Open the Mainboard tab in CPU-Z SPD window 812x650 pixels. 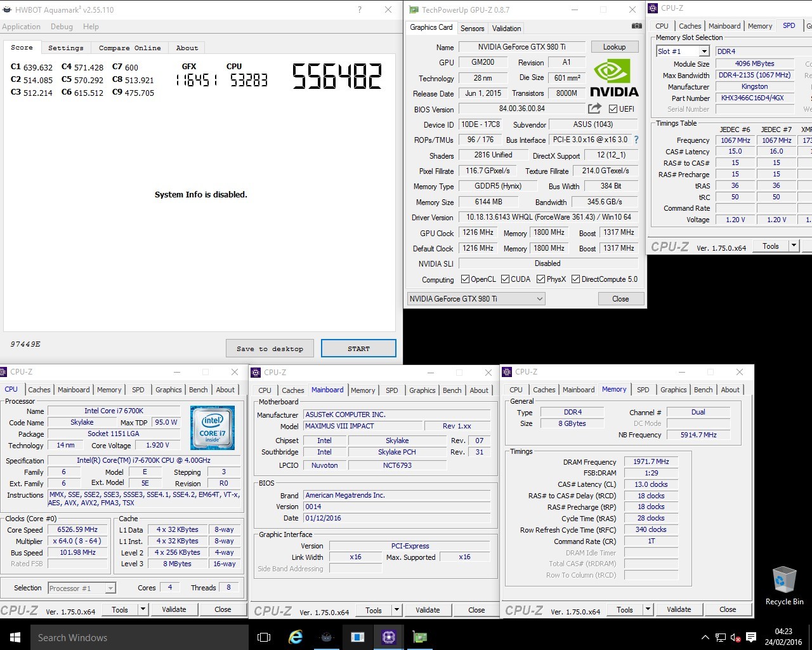[724, 26]
